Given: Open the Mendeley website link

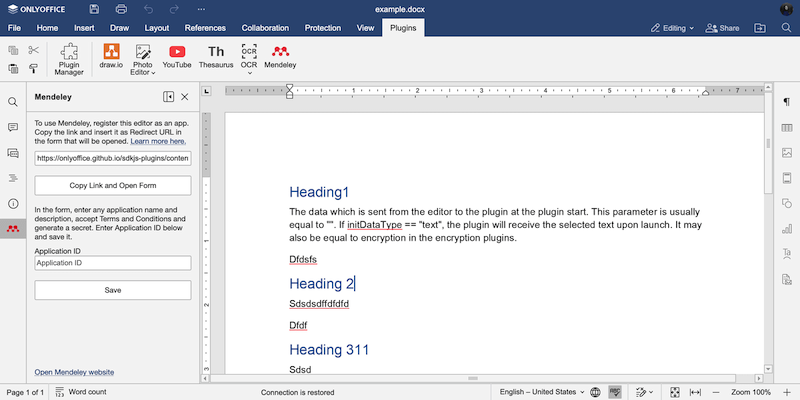Looking at the screenshot, I should point(74,372).
